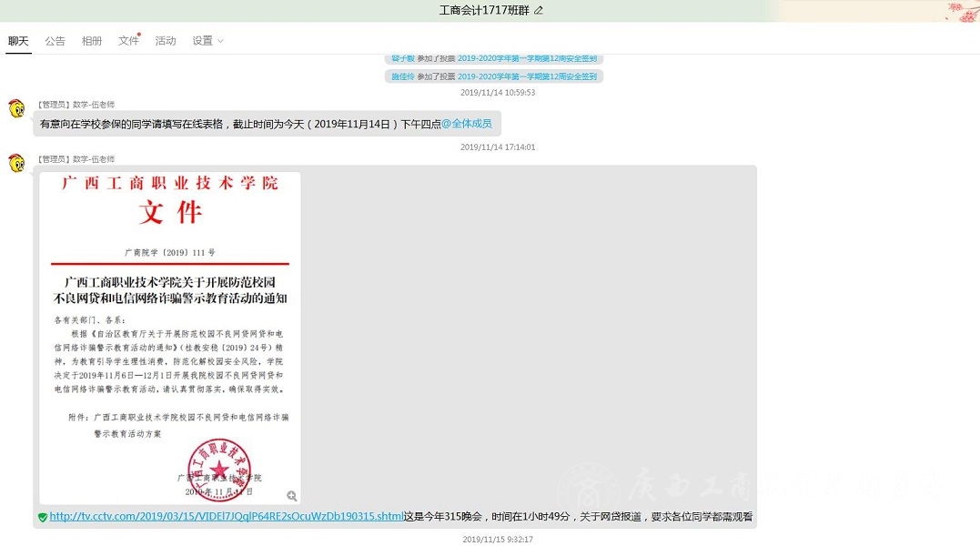Open the 文件 tab
980x546 pixels.
coord(128,41)
